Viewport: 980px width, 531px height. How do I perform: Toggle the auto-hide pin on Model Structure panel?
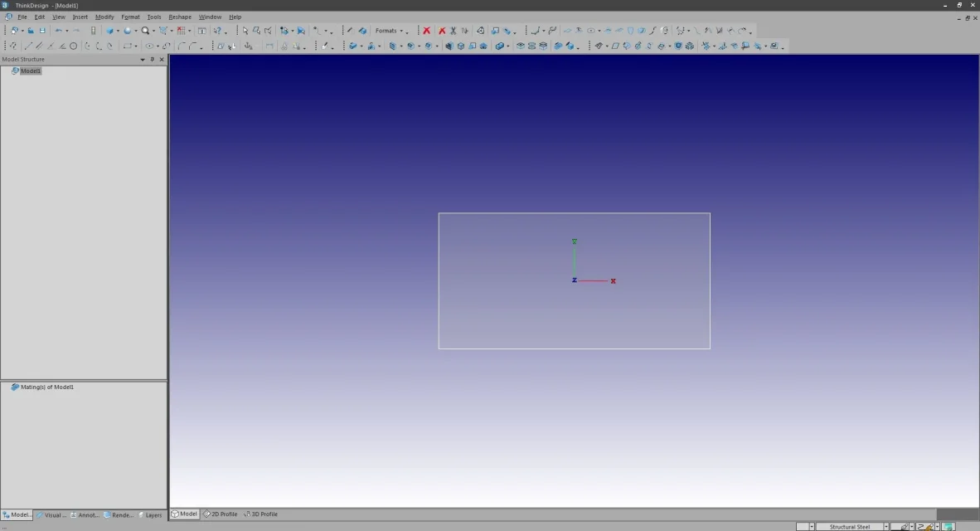click(152, 59)
